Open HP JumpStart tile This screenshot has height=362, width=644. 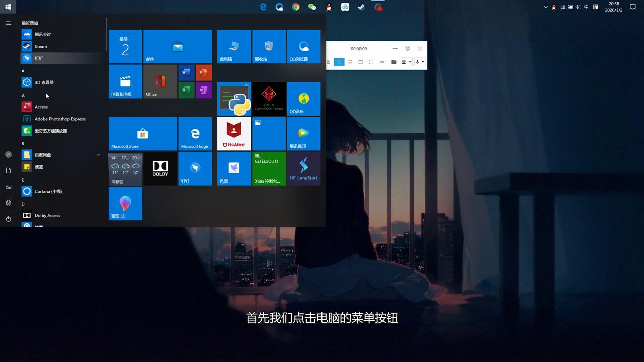(x=303, y=168)
